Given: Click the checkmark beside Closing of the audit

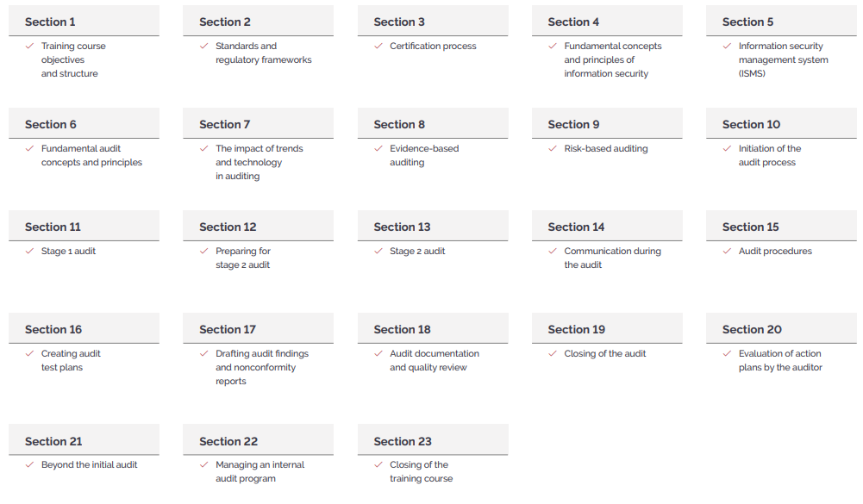Looking at the screenshot, I should (553, 353).
